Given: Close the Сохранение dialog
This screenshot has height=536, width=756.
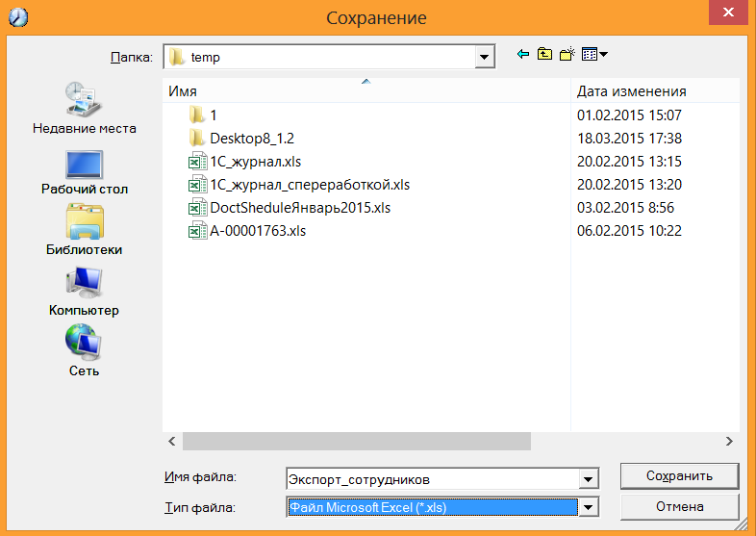Looking at the screenshot, I should (x=728, y=13).
